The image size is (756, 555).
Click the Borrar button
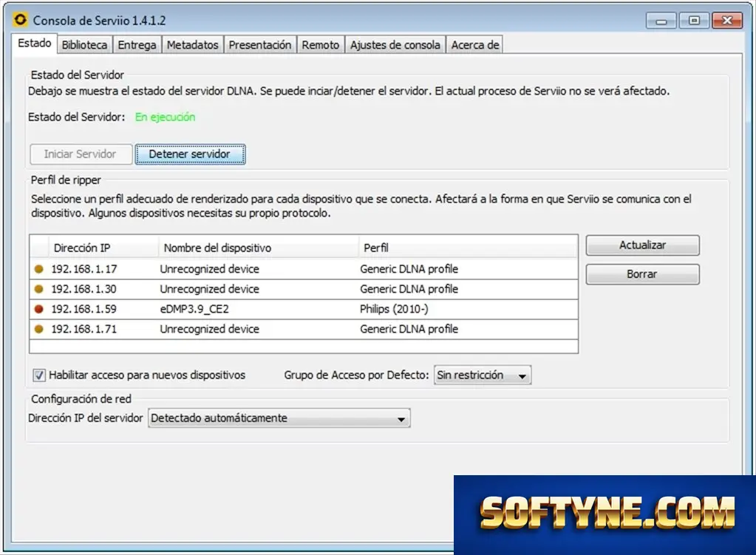click(643, 274)
